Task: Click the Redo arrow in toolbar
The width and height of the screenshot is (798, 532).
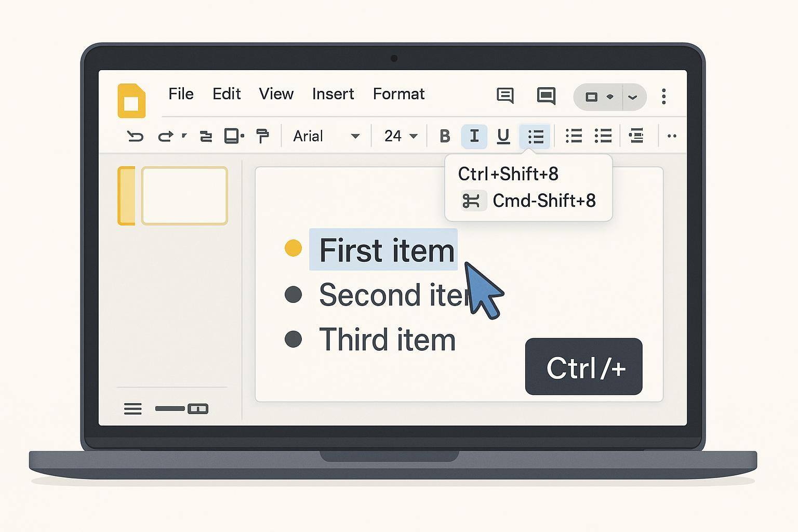Action: click(165, 136)
